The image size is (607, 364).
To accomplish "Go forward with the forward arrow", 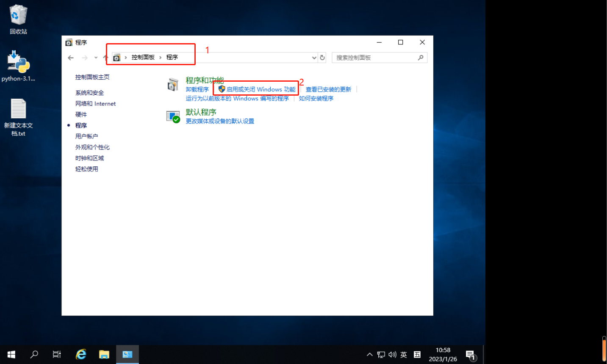I will point(85,58).
